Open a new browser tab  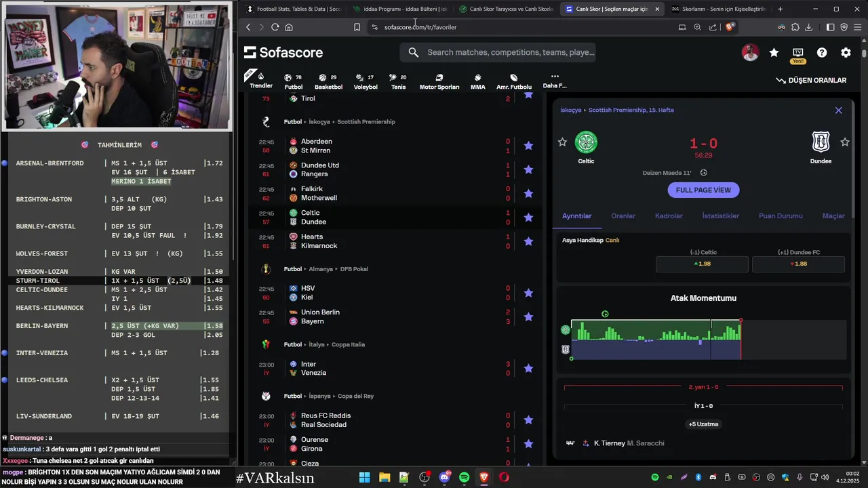pyautogui.click(x=780, y=9)
